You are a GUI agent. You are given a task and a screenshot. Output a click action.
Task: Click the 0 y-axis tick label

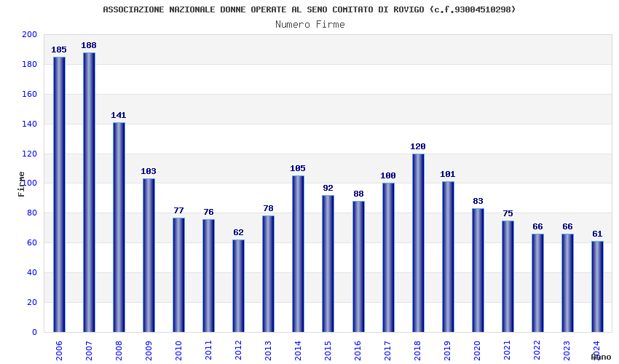click(x=34, y=333)
